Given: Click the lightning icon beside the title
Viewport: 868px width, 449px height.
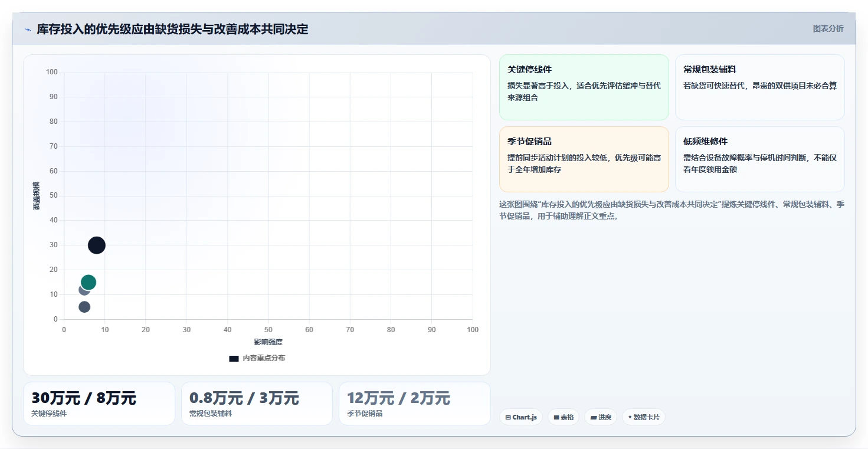Looking at the screenshot, I should tap(28, 30).
